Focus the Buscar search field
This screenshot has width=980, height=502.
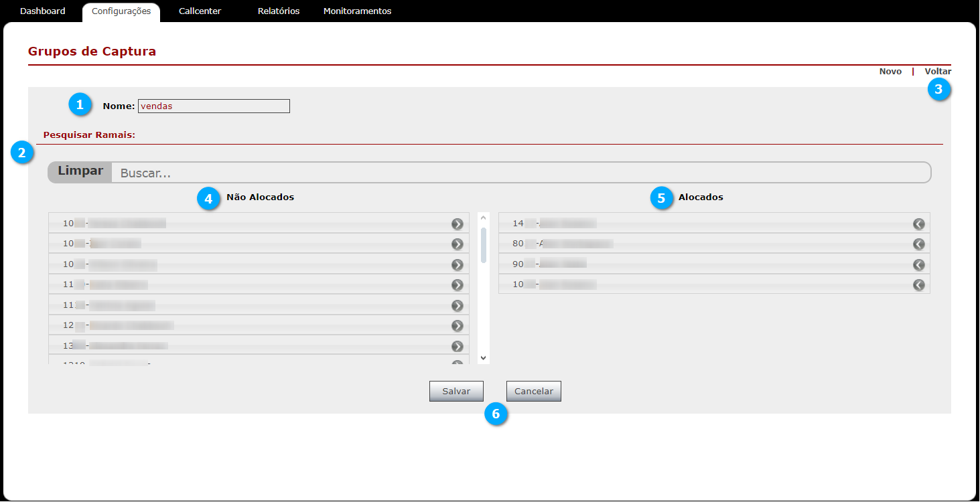coord(521,173)
